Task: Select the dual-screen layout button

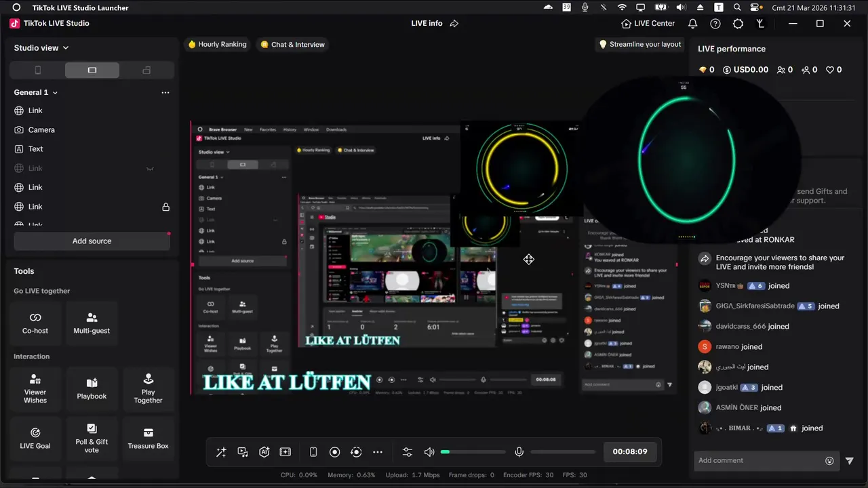Action: (146, 70)
